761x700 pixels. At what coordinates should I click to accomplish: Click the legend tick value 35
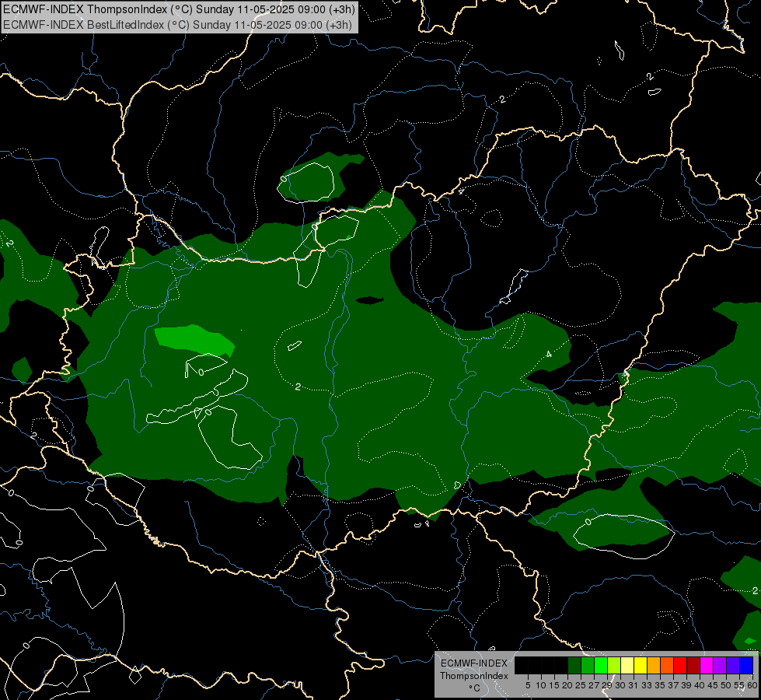(660, 685)
